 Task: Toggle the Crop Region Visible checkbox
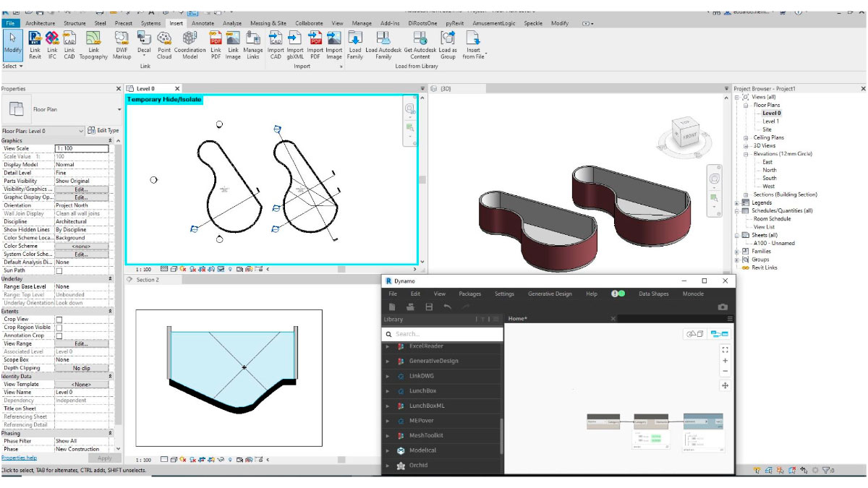click(59, 328)
